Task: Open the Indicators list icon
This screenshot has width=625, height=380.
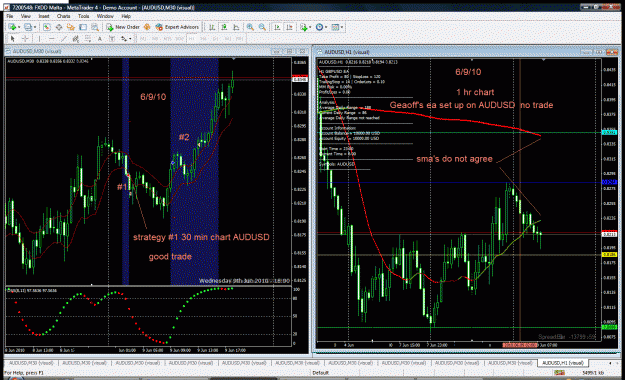Action: [x=304, y=27]
